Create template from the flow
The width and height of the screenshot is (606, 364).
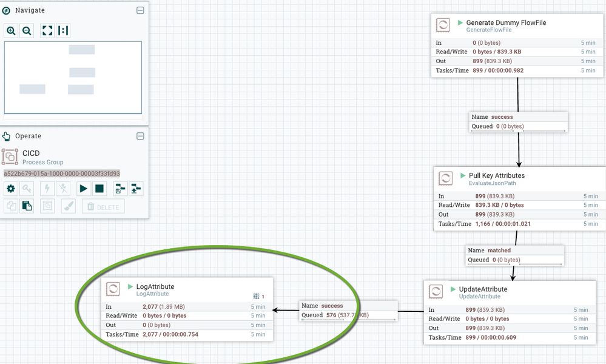[120, 189]
